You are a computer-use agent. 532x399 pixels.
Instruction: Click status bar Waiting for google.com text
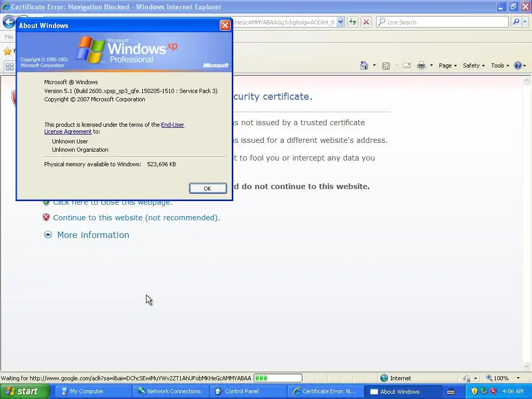click(126, 378)
